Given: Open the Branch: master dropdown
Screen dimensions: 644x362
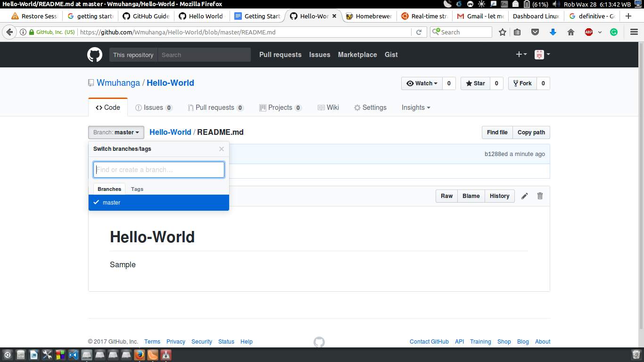Looking at the screenshot, I should [116, 132].
